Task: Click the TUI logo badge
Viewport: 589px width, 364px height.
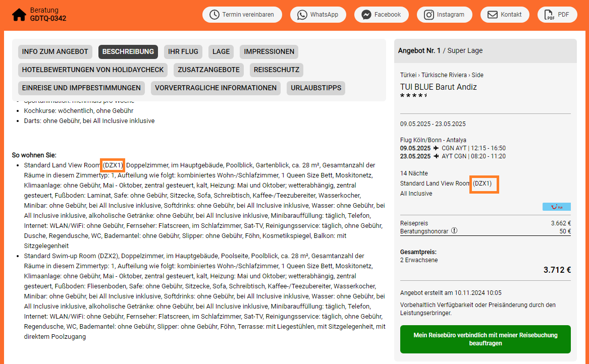Action: pos(556,207)
